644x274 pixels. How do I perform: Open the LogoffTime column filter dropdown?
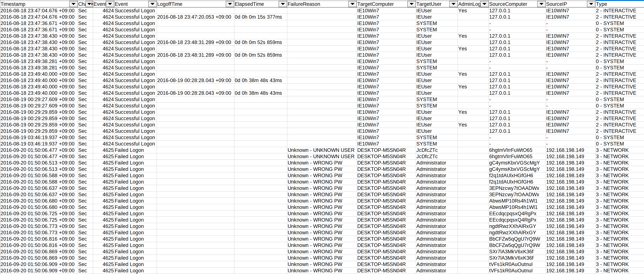coord(230,4)
